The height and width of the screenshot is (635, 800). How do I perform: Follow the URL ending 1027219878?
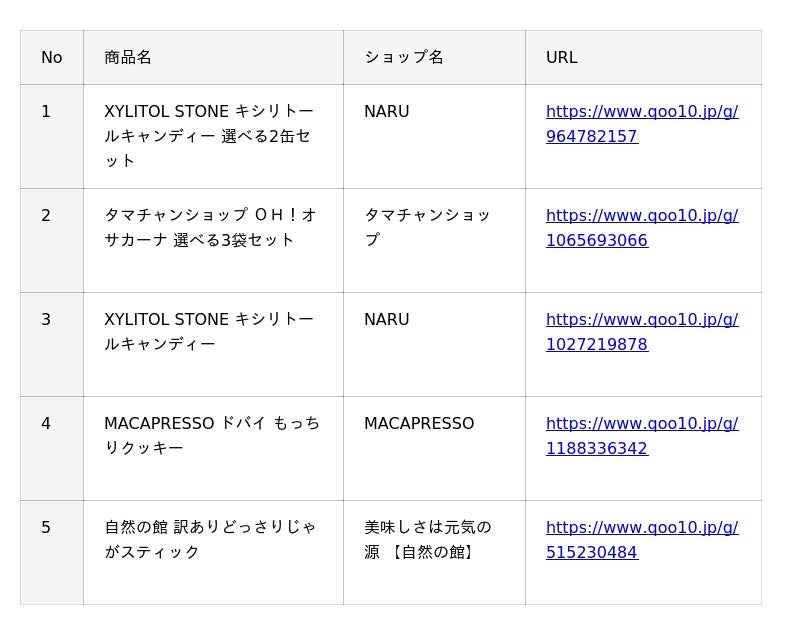pyautogui.click(x=642, y=332)
